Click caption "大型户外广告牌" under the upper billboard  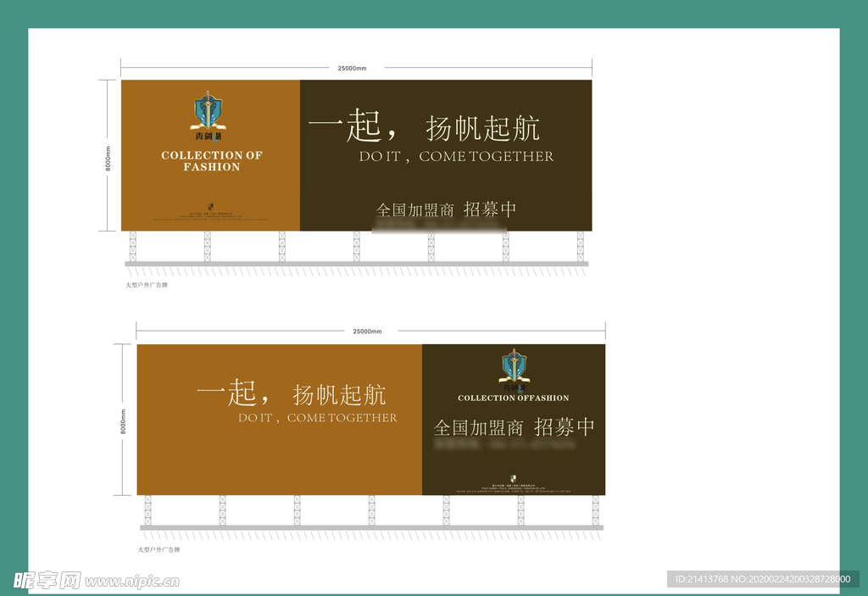point(146,285)
